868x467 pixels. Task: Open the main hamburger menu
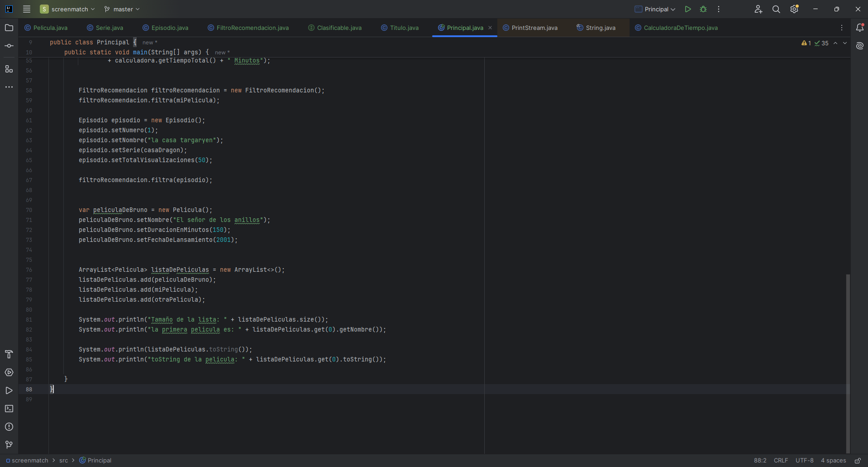[27, 9]
